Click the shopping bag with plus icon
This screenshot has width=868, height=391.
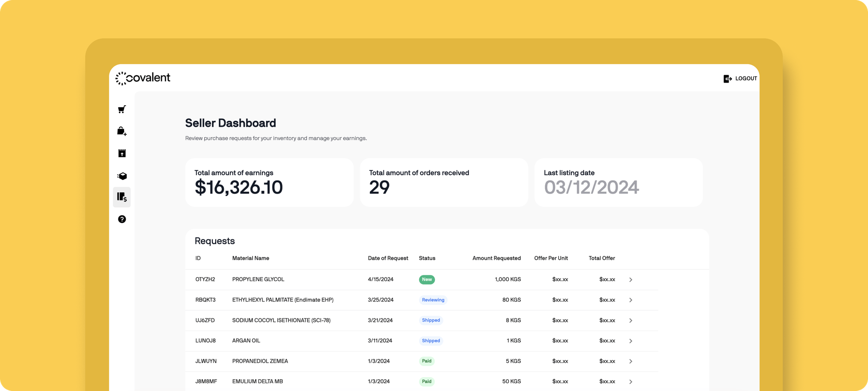(x=122, y=131)
